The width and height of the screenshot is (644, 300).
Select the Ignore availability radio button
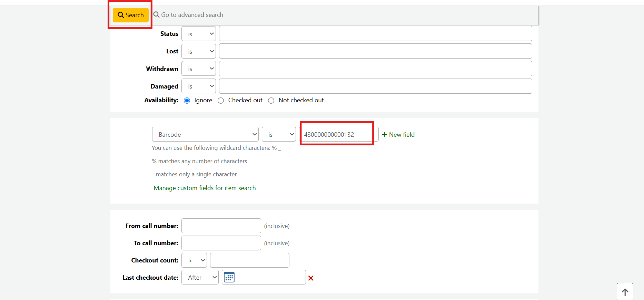187,101
